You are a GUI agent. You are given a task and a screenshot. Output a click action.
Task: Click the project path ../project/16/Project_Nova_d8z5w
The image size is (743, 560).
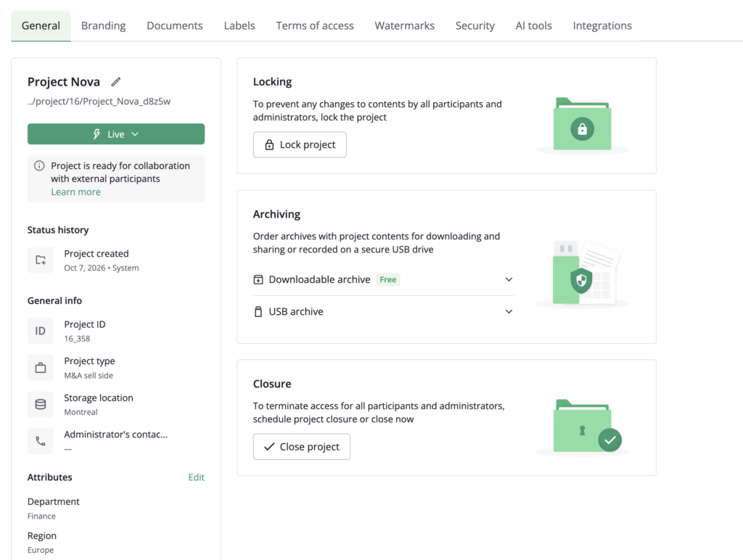coord(99,102)
